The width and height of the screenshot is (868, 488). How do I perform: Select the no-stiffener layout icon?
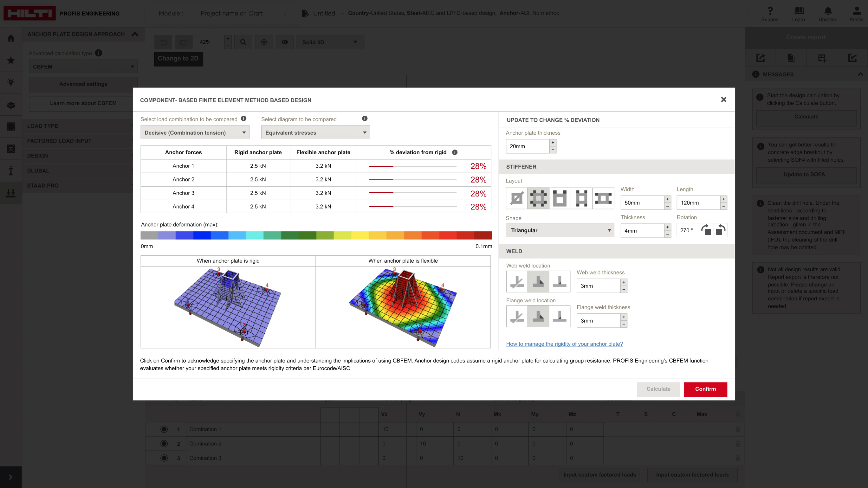point(516,198)
